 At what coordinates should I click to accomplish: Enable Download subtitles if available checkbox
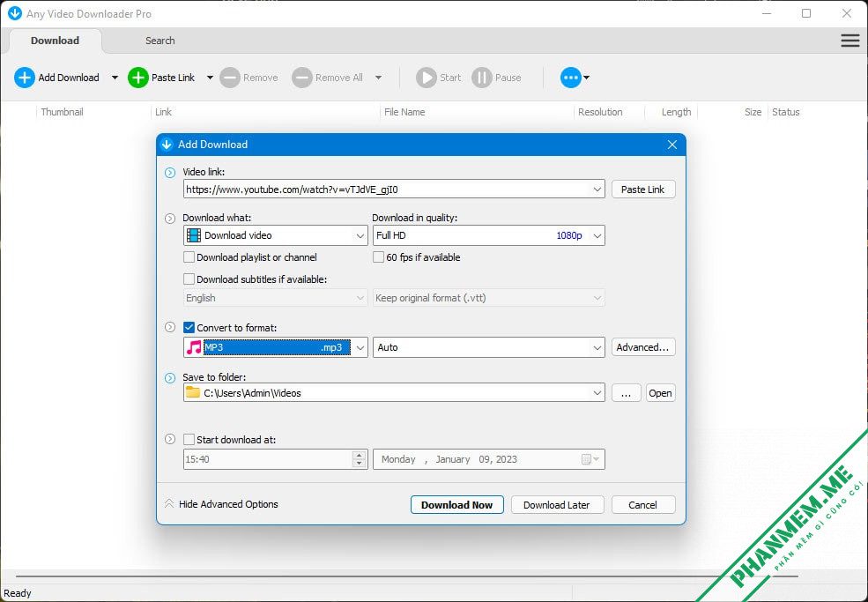[189, 279]
